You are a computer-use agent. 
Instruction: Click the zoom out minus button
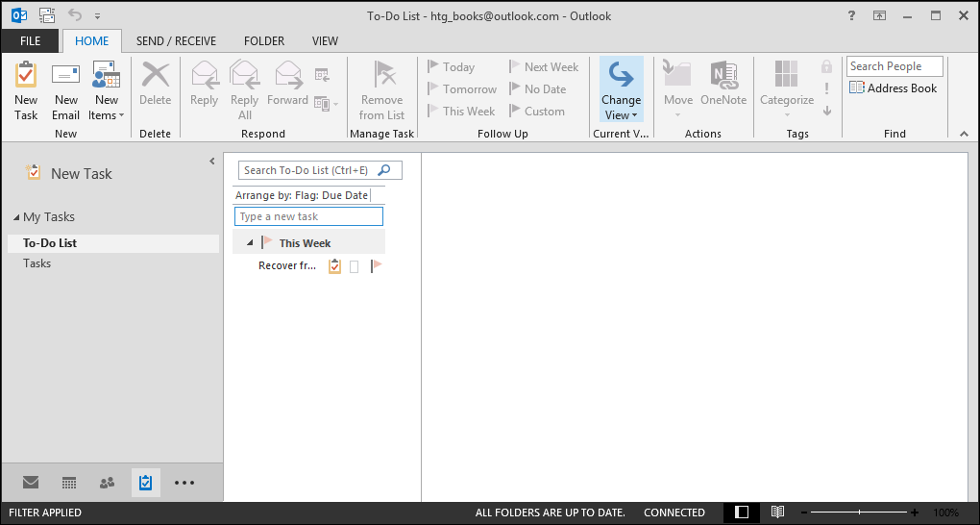(x=804, y=512)
